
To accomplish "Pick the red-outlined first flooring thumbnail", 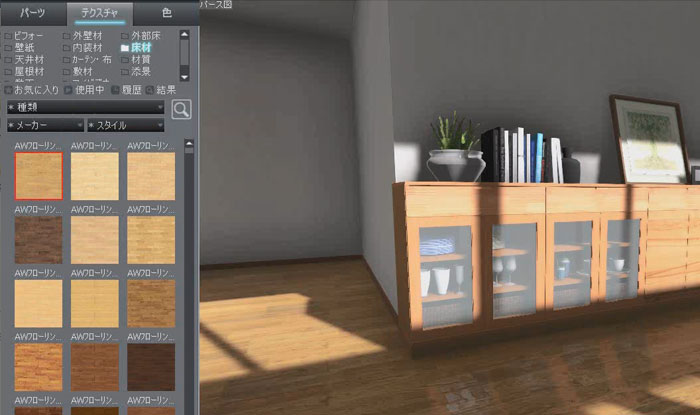I will click(x=39, y=174).
